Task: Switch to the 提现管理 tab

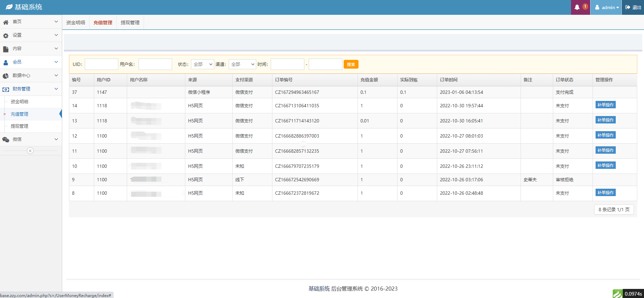Action: tap(130, 23)
